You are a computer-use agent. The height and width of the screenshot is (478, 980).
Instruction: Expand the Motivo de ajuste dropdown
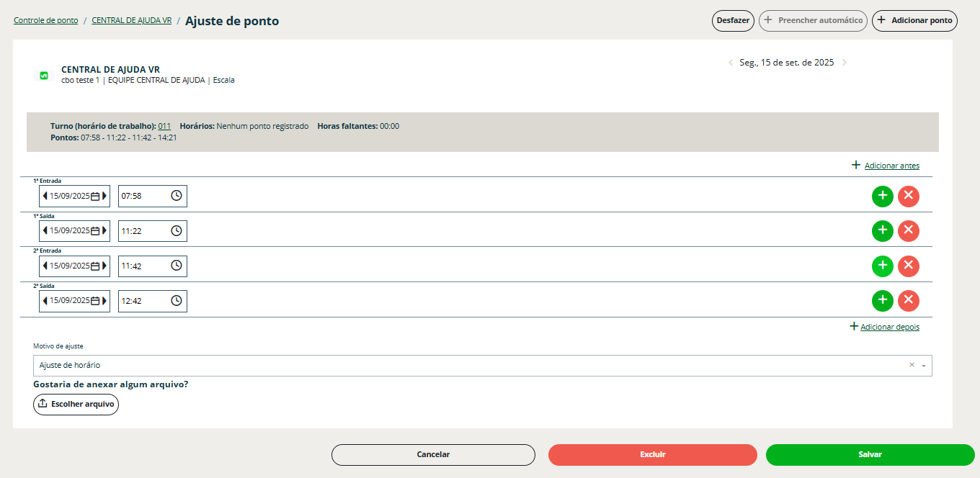(924, 366)
